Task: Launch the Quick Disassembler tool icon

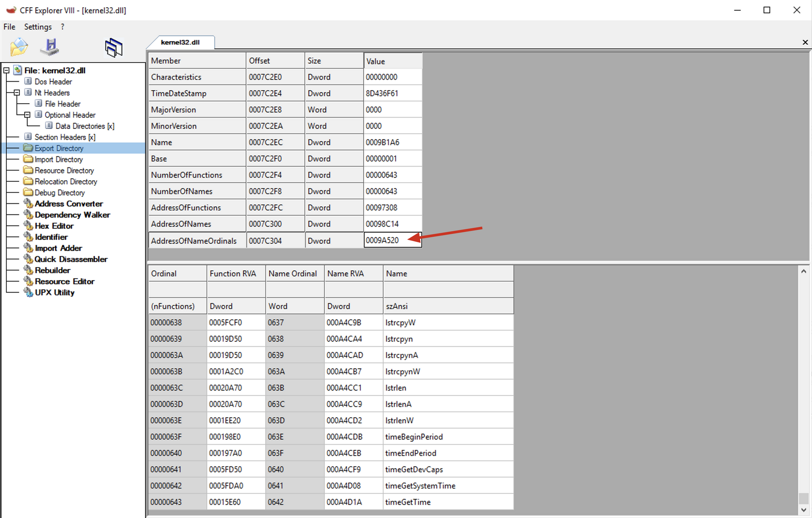Action: pos(28,259)
